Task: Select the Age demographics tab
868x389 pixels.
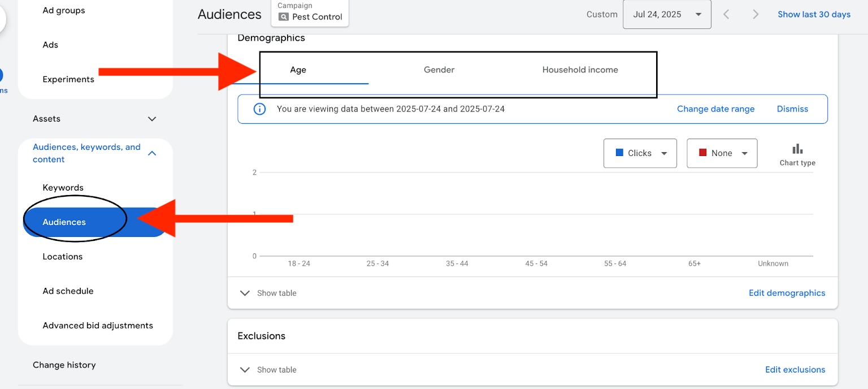Action: pyautogui.click(x=298, y=70)
